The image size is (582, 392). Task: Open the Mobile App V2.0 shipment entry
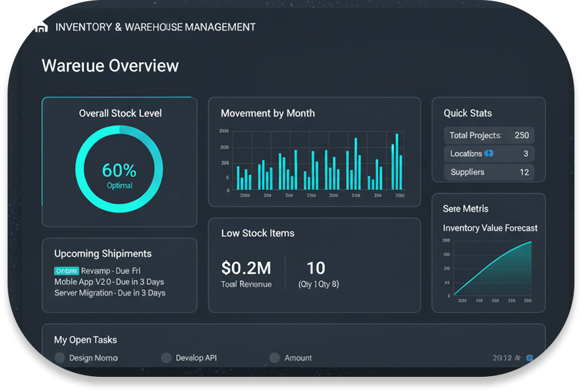pyautogui.click(x=109, y=282)
